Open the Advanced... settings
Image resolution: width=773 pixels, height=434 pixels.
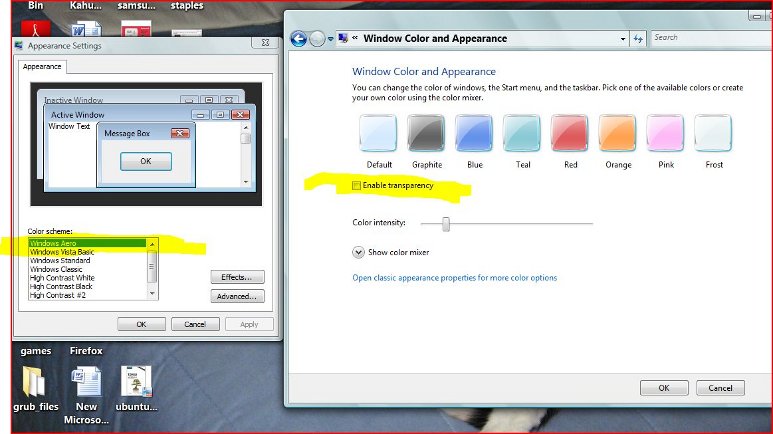[x=237, y=296]
